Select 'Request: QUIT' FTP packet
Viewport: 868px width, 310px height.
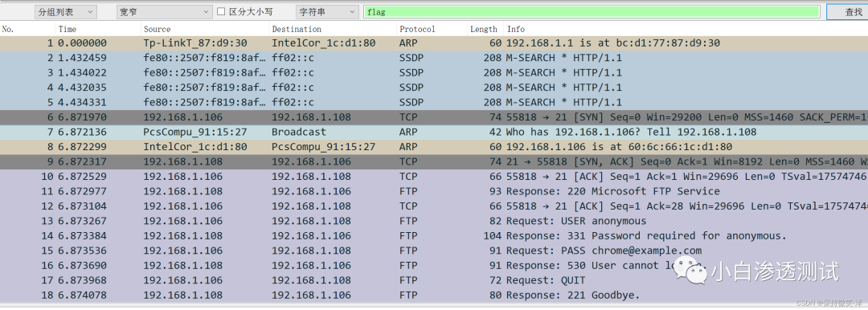coord(434,280)
